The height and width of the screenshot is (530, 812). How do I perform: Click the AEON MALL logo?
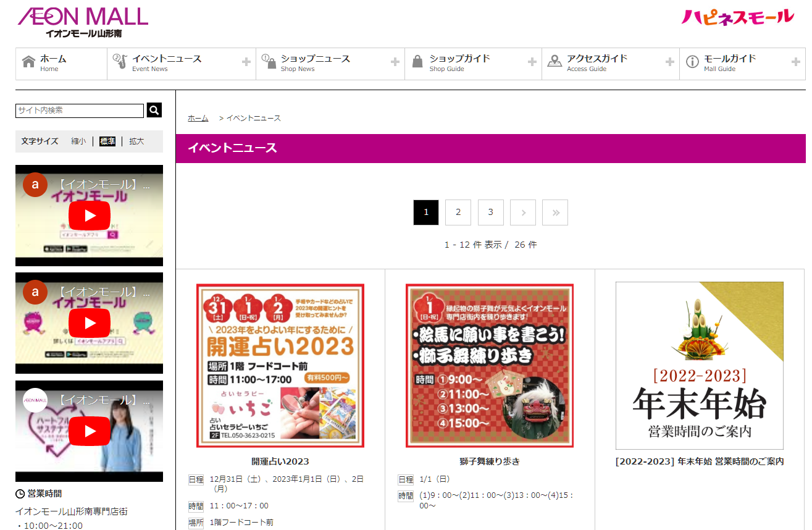[83, 22]
